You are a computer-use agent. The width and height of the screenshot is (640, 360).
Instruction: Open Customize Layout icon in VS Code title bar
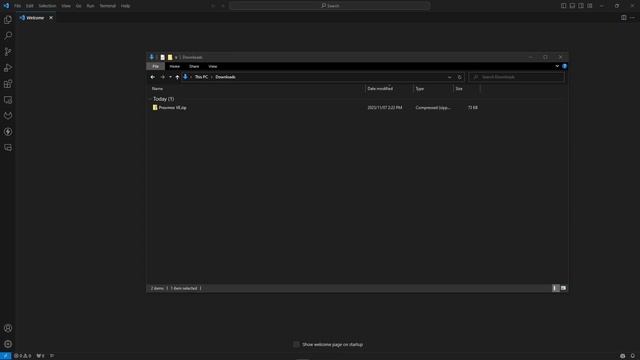(x=590, y=6)
